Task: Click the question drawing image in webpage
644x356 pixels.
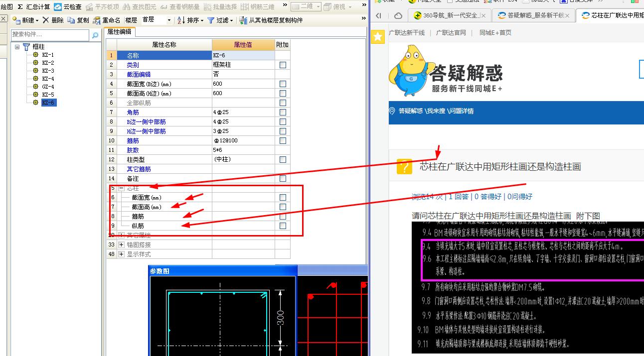Action: click(528, 287)
